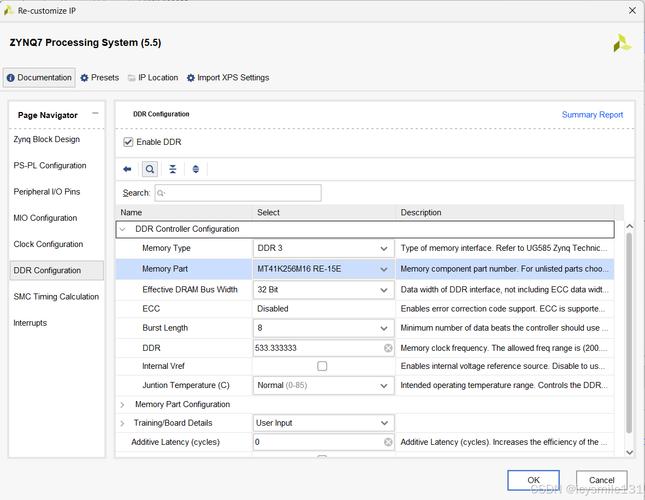Go to Interrupts page
Screen dimensions: 645x500
(30, 323)
